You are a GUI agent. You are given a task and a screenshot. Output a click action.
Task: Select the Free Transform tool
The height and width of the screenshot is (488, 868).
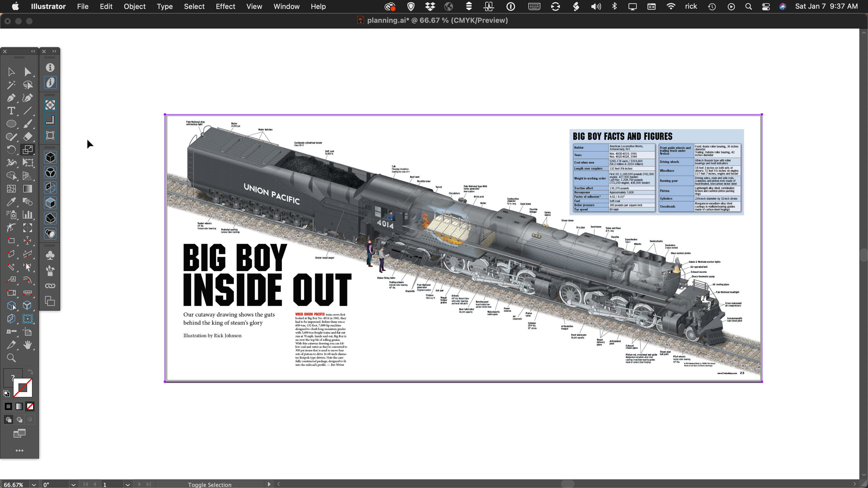(x=28, y=162)
